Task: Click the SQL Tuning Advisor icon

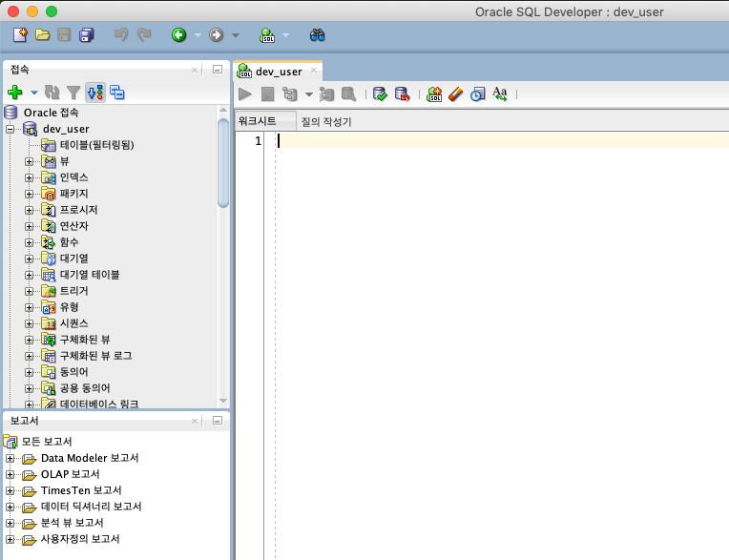Action: [348, 94]
